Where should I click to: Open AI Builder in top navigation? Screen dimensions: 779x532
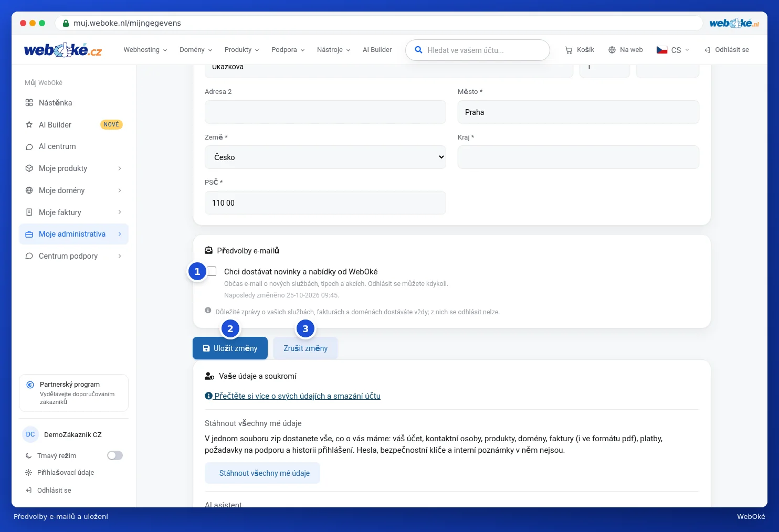[377, 50]
